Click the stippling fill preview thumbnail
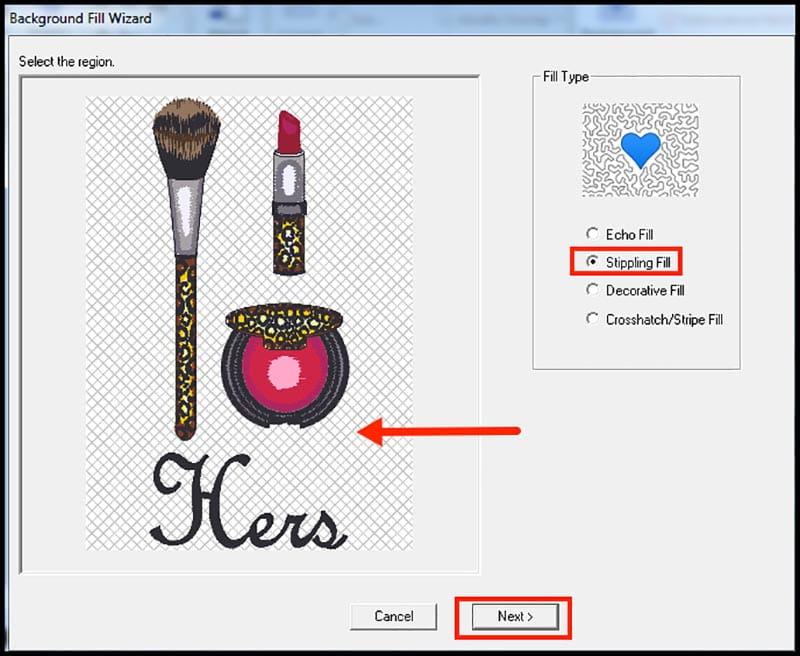 pos(640,149)
